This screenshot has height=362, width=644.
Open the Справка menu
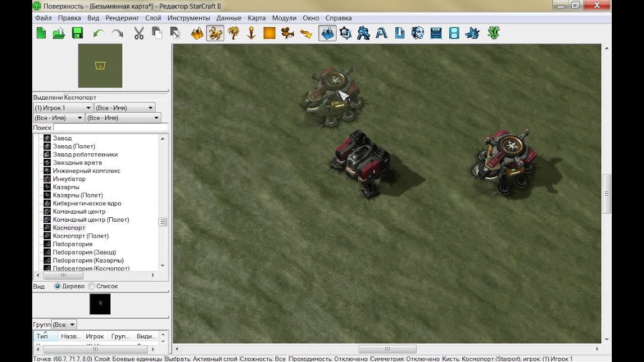click(339, 18)
